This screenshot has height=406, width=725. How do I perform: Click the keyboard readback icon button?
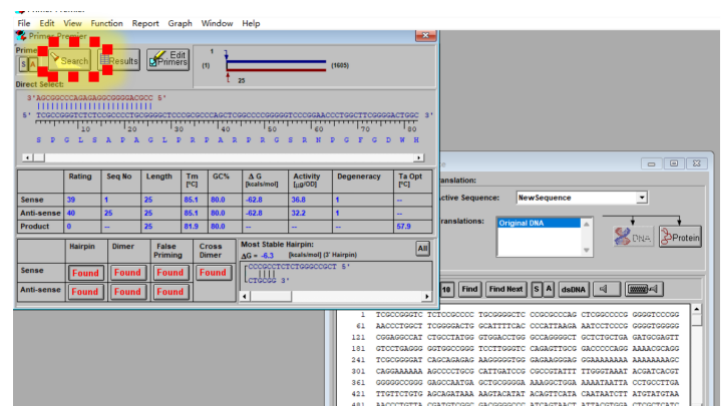point(644,289)
